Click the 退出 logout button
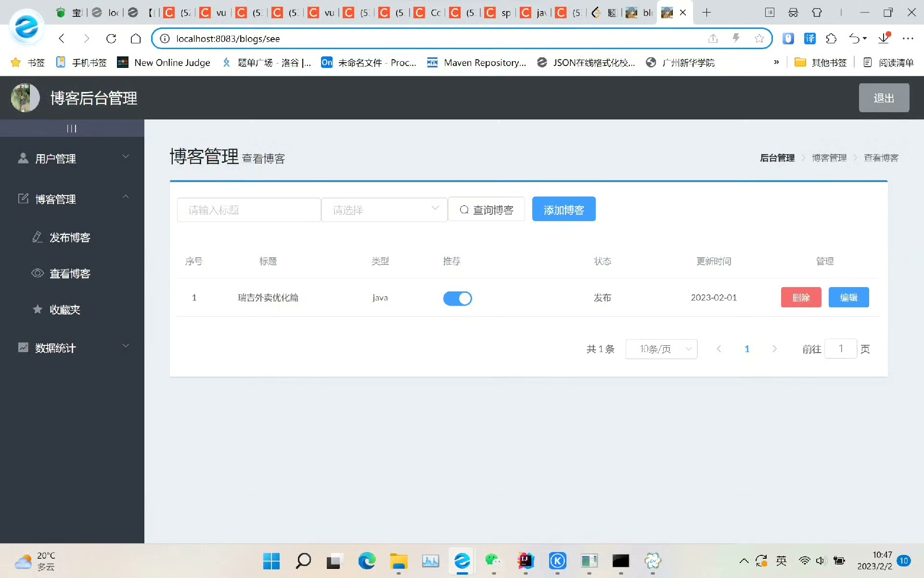 click(x=884, y=98)
